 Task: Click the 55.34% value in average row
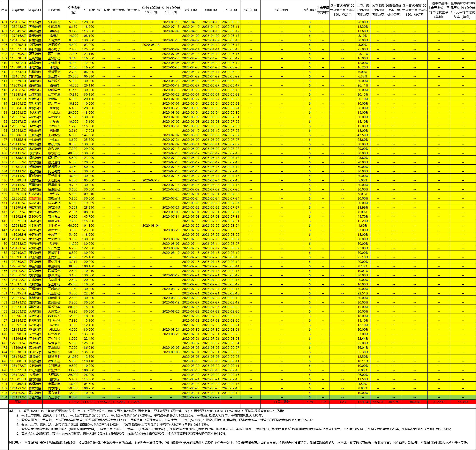[463, 402]
